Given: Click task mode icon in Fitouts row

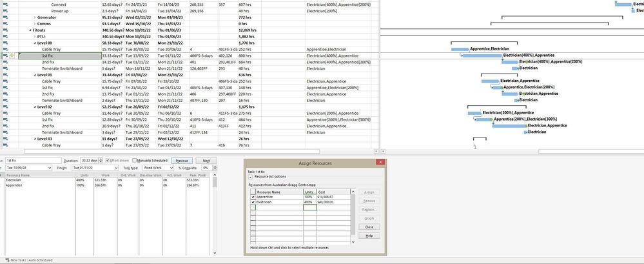Looking at the screenshot, I should (x=5, y=30).
